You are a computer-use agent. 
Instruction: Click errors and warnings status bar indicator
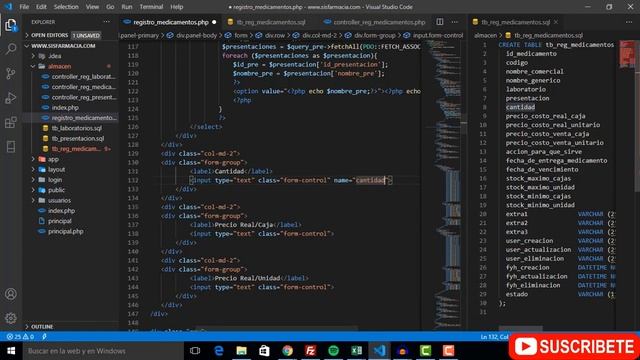pyautogui.click(x=20, y=337)
